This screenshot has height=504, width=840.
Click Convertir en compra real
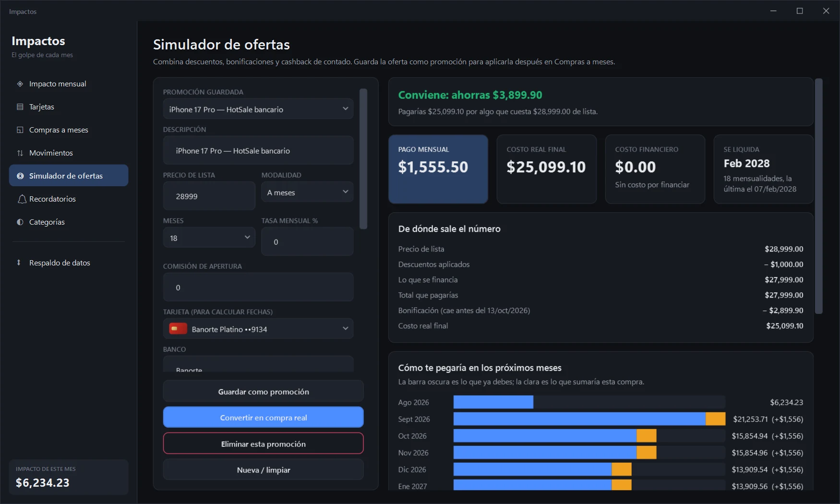(x=263, y=417)
